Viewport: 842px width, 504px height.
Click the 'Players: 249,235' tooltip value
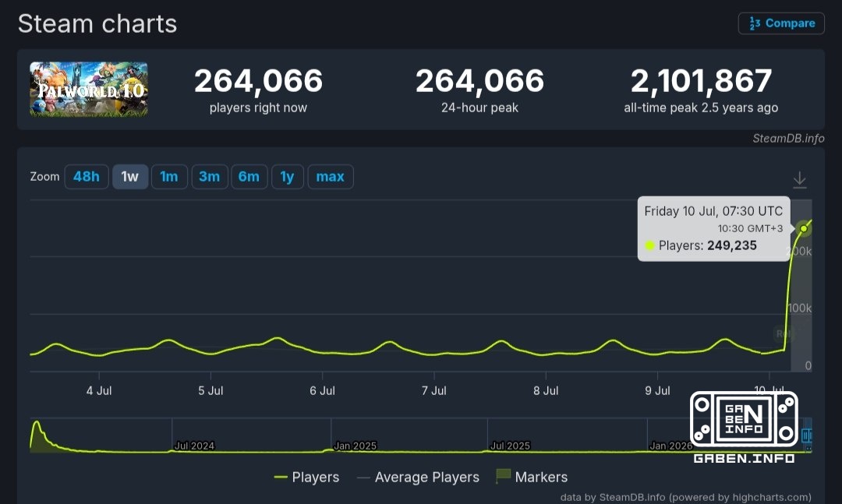(x=708, y=246)
